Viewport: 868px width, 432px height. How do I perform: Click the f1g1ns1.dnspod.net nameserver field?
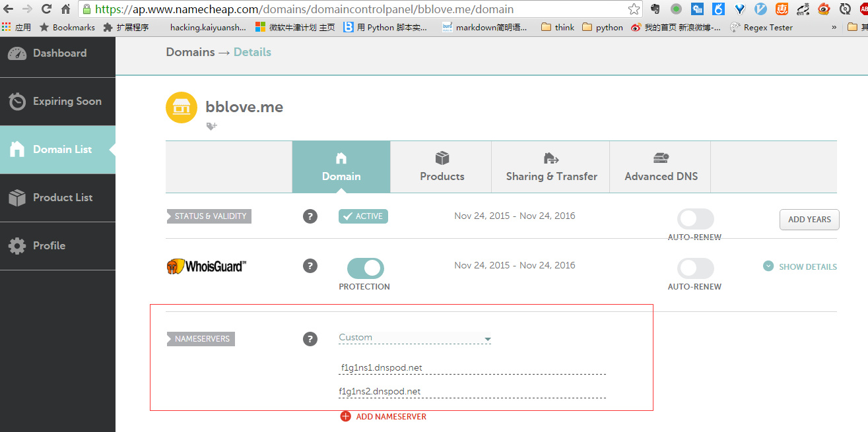click(x=472, y=367)
